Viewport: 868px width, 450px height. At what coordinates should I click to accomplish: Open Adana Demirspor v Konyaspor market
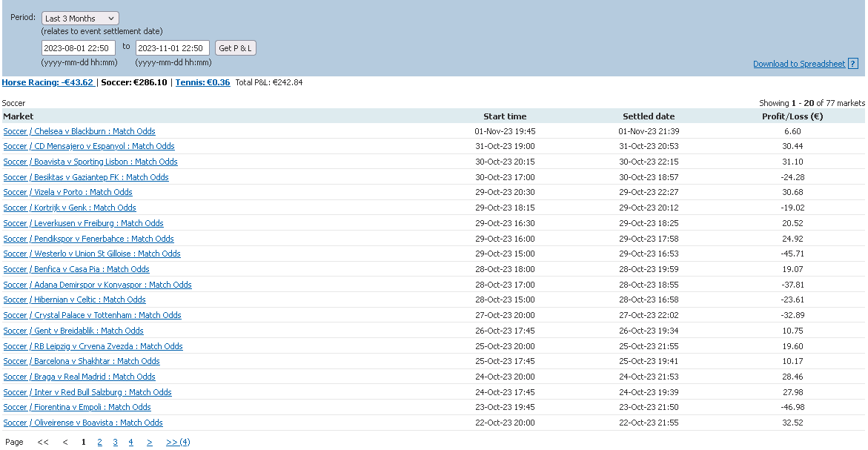tap(97, 285)
